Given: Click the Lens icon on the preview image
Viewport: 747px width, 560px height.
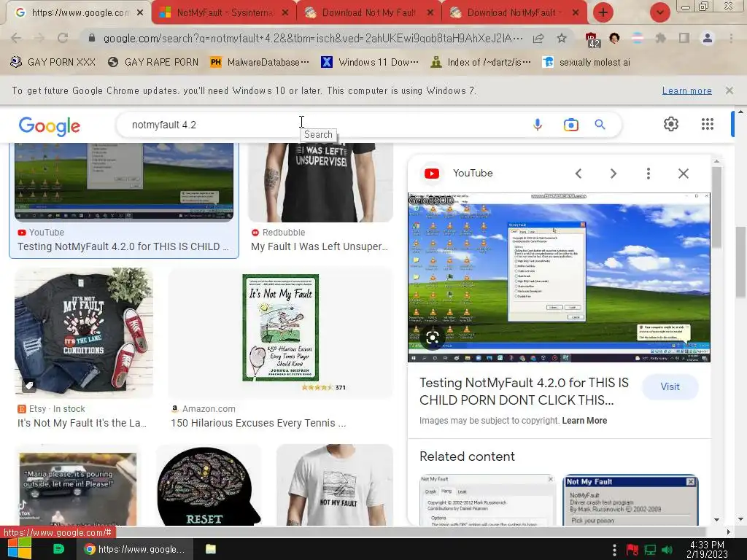Looking at the screenshot, I should coord(433,338).
